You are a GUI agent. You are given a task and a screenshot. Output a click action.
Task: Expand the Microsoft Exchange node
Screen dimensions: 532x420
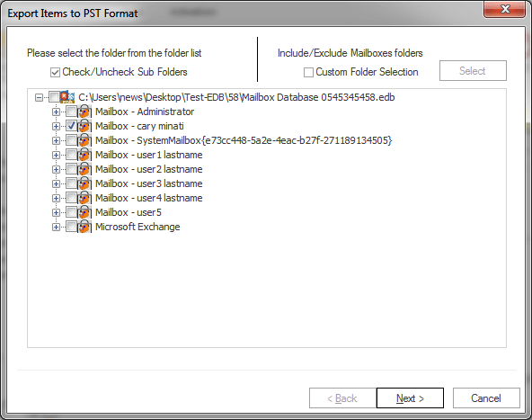[56, 227]
